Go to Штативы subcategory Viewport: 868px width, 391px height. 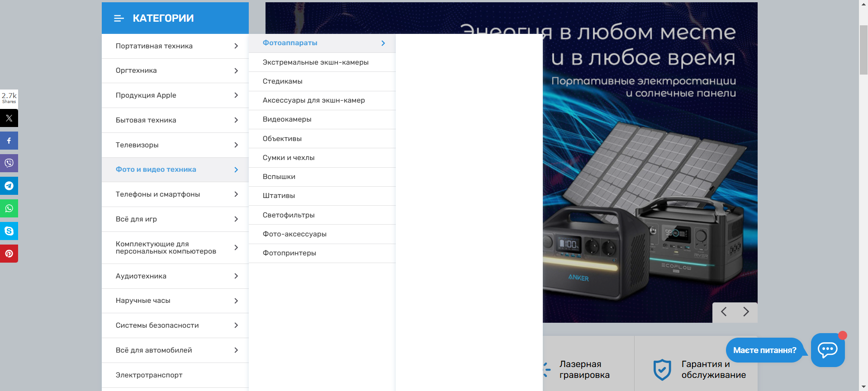pos(279,196)
